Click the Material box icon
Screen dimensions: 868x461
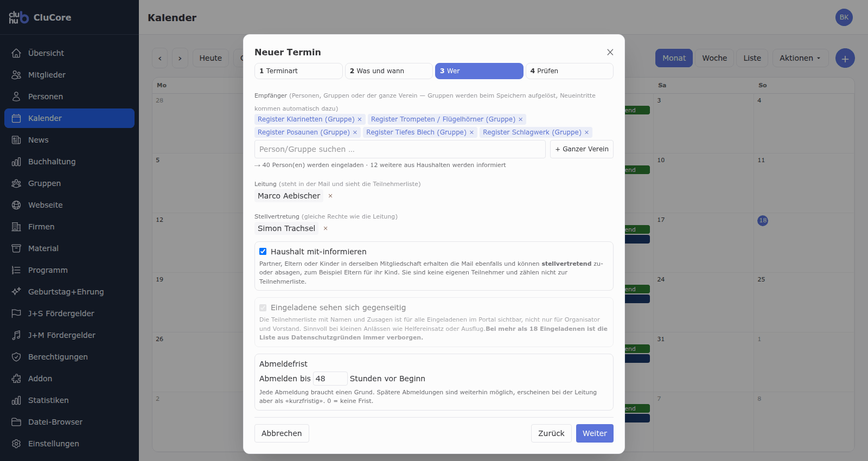[x=16, y=248]
